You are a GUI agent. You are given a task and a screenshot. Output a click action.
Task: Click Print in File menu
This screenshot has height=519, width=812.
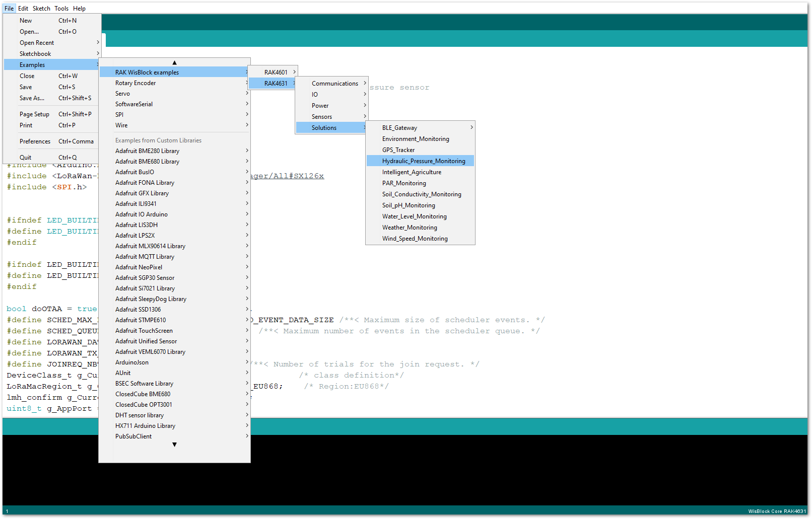pos(52,125)
